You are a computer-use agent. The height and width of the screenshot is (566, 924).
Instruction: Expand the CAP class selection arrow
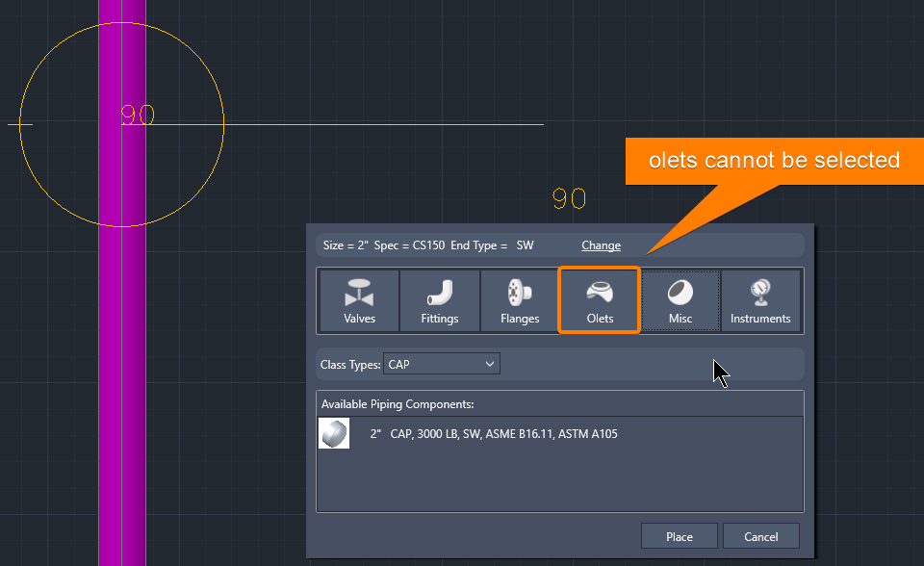(492, 364)
